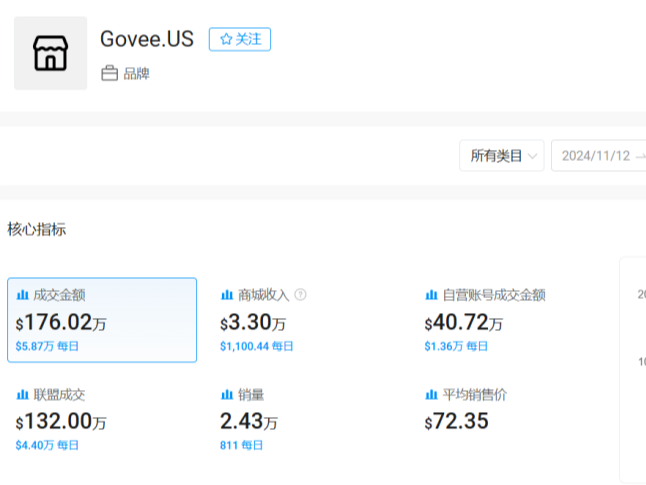The width and height of the screenshot is (646, 485).
Task: Click the chart icon next to 成交金额
Action: coord(22,295)
